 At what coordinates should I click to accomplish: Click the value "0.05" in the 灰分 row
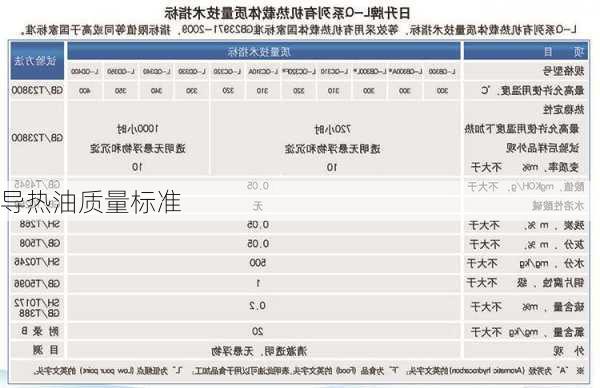pos(258,244)
